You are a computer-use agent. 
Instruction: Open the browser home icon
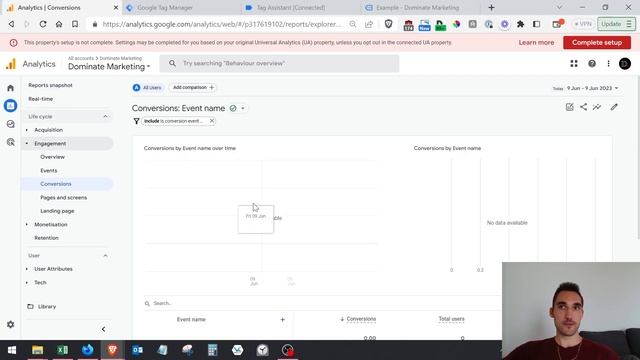click(x=59, y=24)
